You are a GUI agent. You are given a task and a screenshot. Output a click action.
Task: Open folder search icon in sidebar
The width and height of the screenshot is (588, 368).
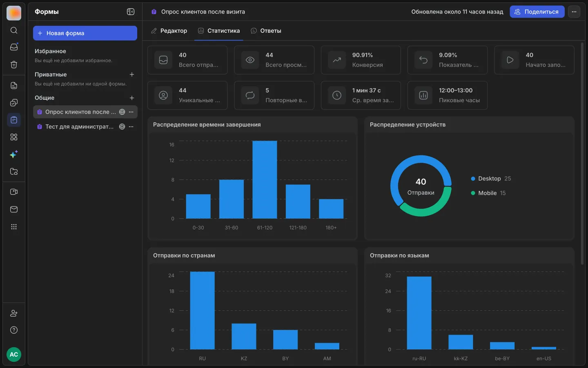tap(14, 171)
